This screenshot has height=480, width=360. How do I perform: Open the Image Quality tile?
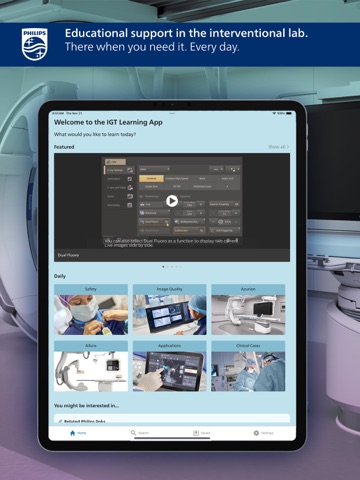(169, 309)
